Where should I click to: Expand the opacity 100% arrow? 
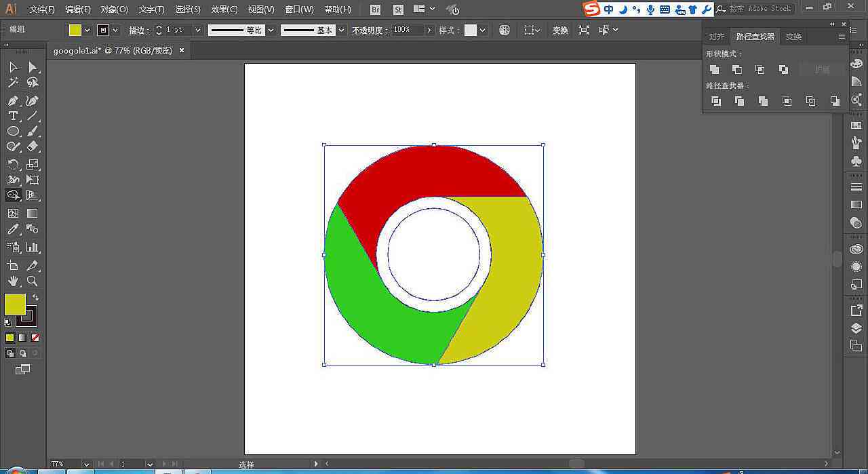pos(429,30)
